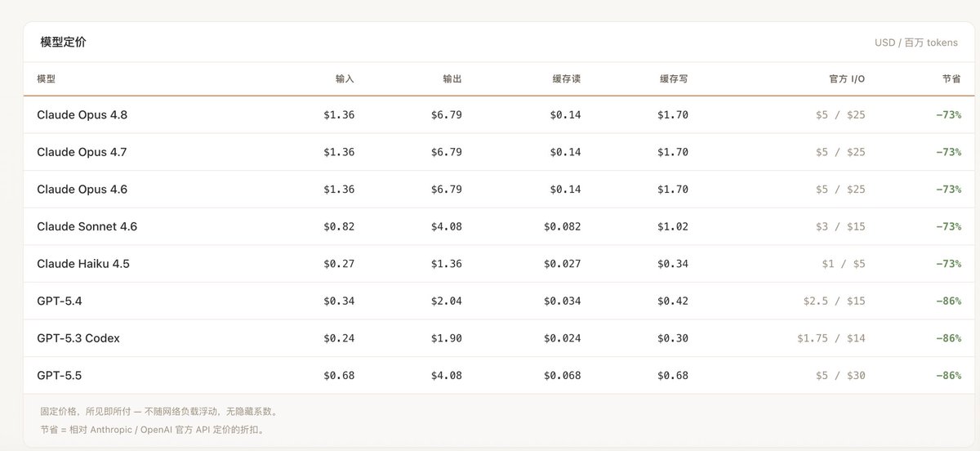The height and width of the screenshot is (451, 980).
Task: Select the Claude Opus 4.7 model name
Action: (x=82, y=152)
